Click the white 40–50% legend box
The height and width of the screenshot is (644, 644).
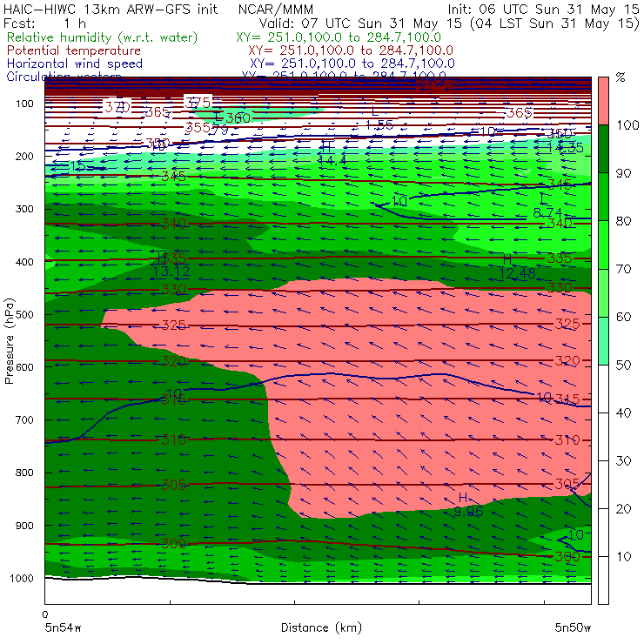pyautogui.click(x=603, y=389)
